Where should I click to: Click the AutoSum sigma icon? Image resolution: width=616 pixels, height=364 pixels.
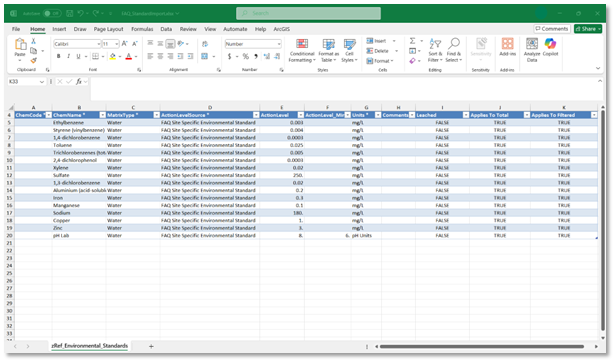point(412,41)
